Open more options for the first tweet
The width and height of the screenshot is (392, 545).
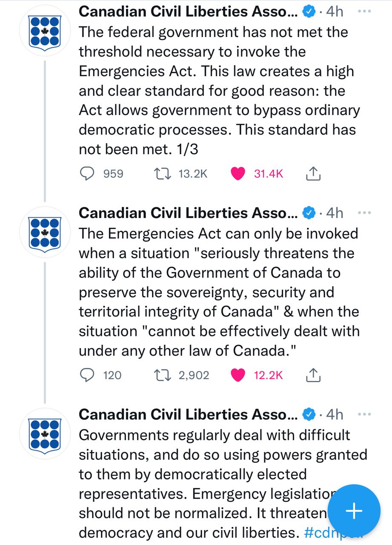(364, 11)
